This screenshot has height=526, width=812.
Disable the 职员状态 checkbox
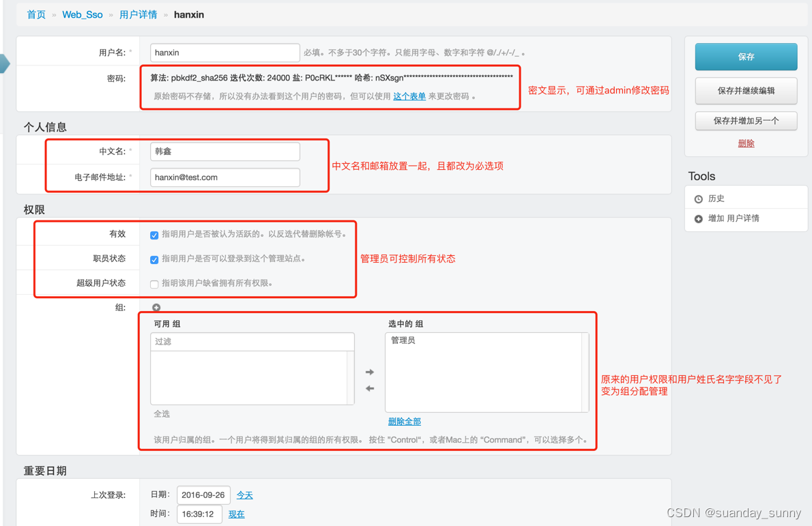(154, 259)
